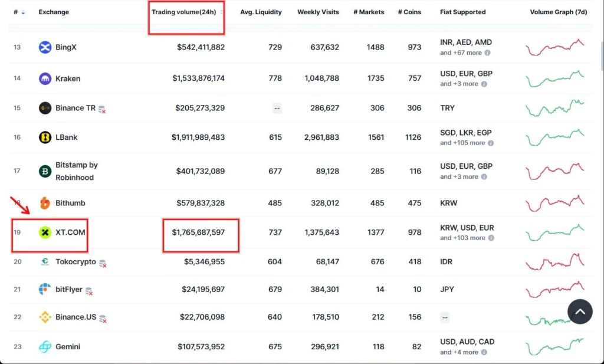The height and width of the screenshot is (364, 604).
Task: Open the bitFlyer exchange link
Action: pyautogui.click(x=69, y=289)
